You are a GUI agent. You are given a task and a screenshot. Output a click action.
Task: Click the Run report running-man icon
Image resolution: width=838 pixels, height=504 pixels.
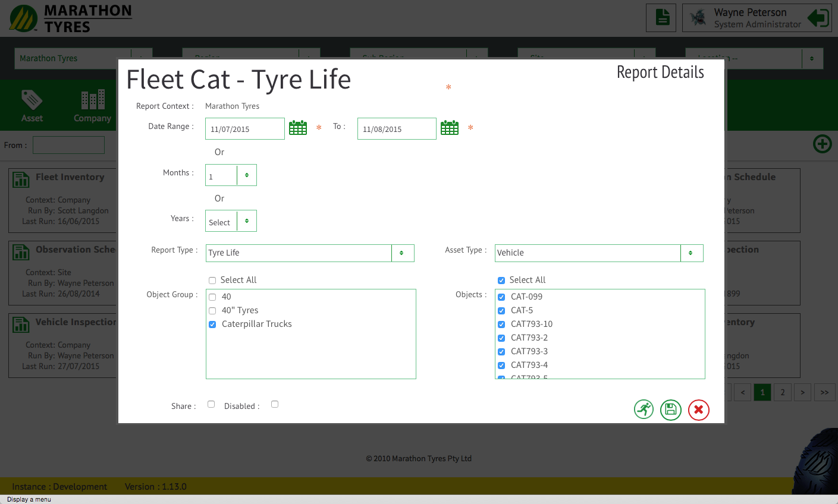click(x=644, y=409)
